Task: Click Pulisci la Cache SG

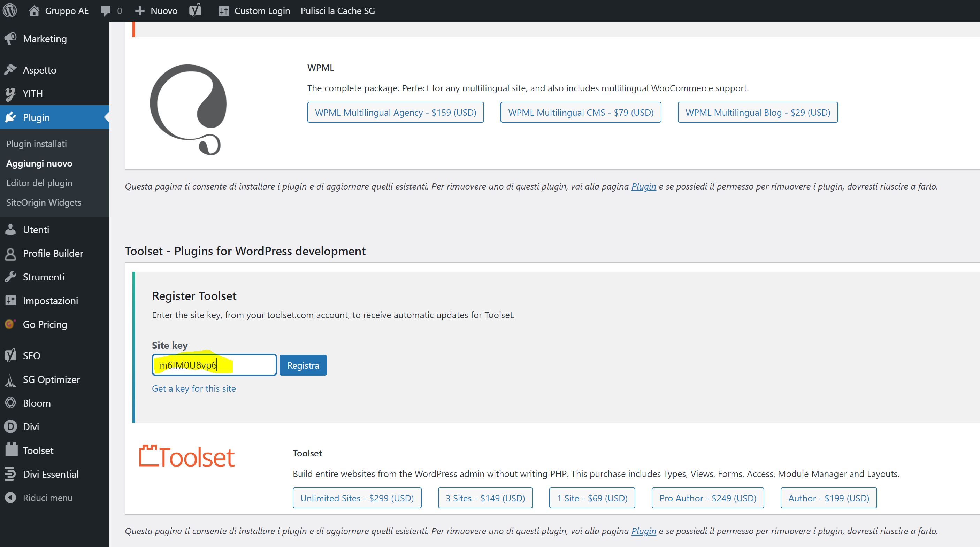Action: point(338,11)
